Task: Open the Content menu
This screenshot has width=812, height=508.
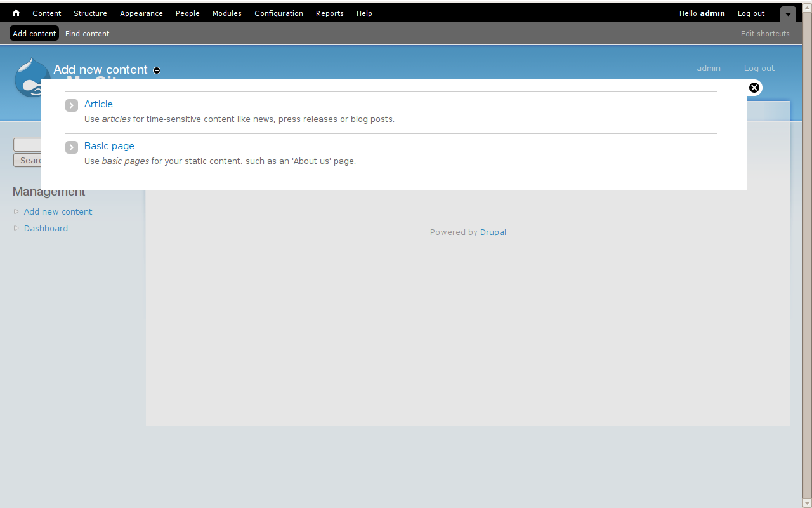Action: click(x=46, y=13)
